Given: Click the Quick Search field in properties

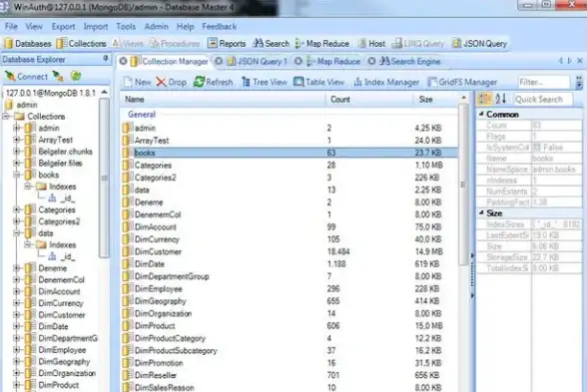Looking at the screenshot, I should (x=543, y=99).
